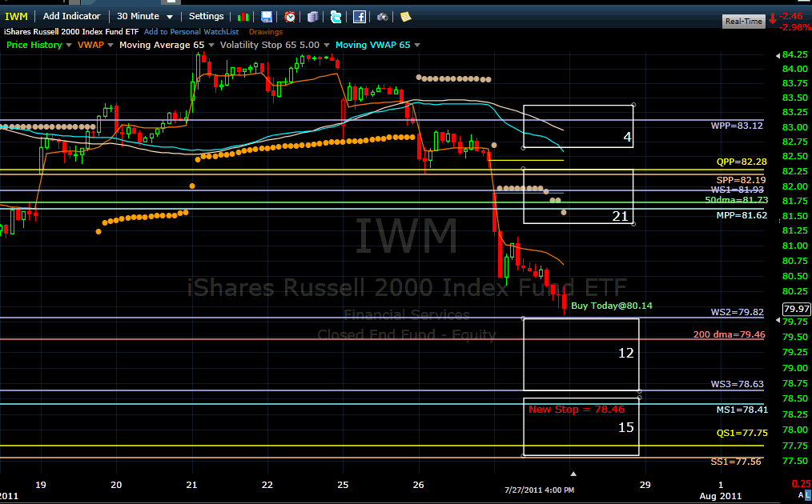812x504 pixels.
Task: Click the SPP=82.19 pivot label
Action: (741, 180)
